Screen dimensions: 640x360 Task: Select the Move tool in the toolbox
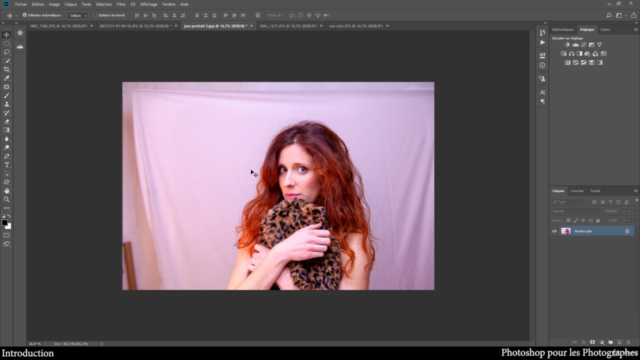click(x=7, y=35)
